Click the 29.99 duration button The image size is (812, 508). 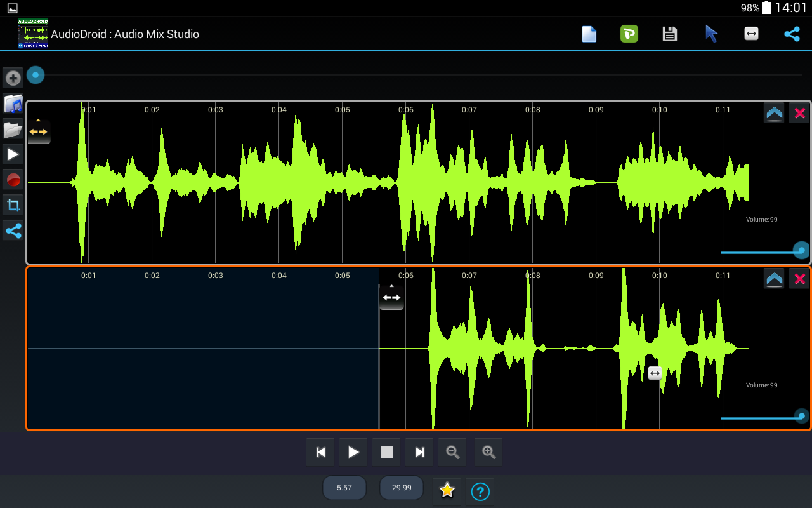(402, 488)
